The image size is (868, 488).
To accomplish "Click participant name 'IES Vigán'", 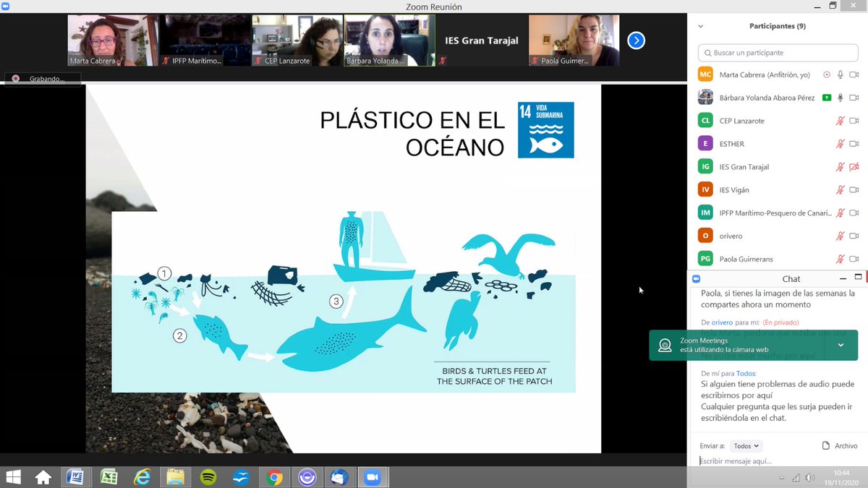I will tap(734, 190).
